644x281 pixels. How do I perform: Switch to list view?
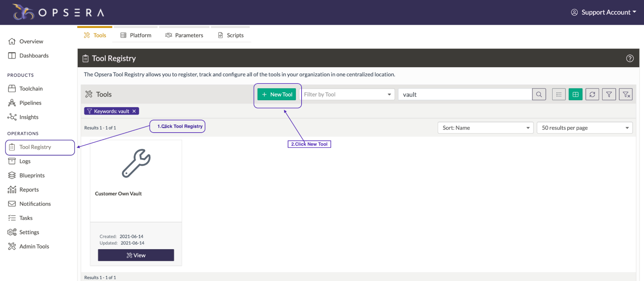pyautogui.click(x=559, y=94)
